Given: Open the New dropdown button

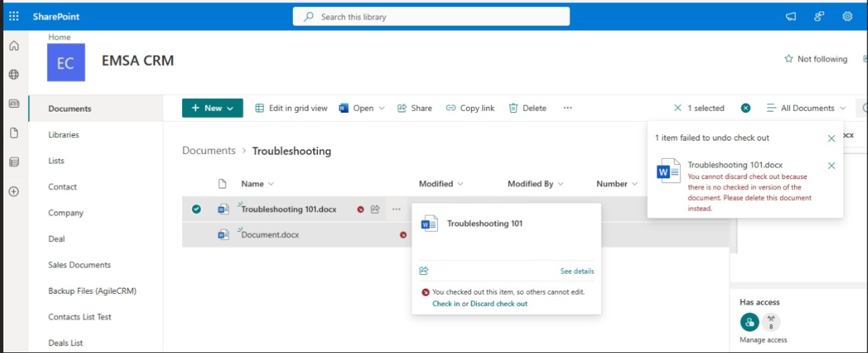Looking at the screenshot, I should (212, 108).
